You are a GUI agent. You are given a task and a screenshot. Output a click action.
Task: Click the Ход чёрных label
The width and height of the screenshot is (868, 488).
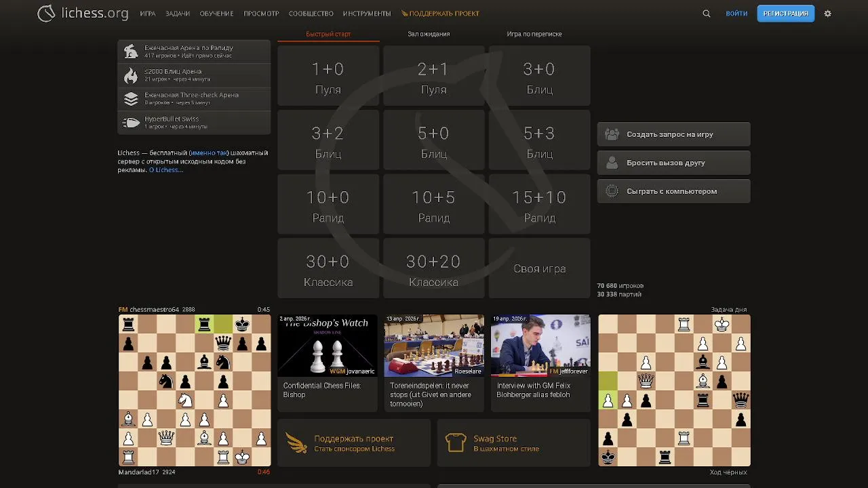(728, 472)
